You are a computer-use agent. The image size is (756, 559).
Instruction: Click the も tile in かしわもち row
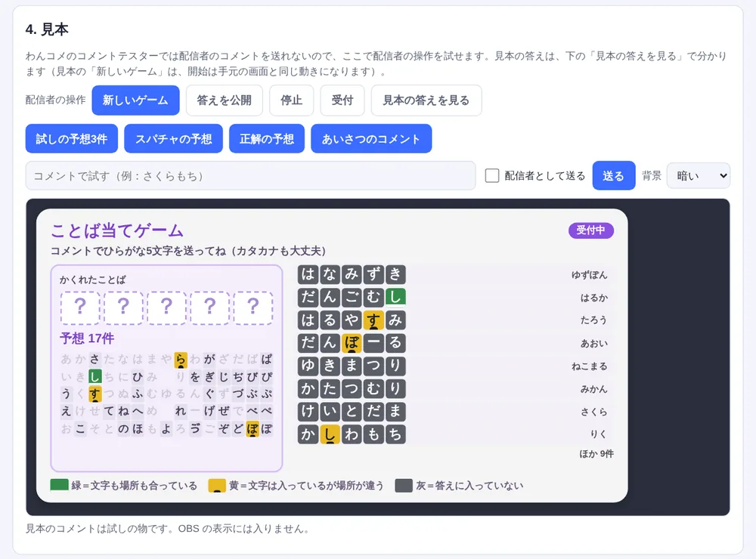[373, 434]
